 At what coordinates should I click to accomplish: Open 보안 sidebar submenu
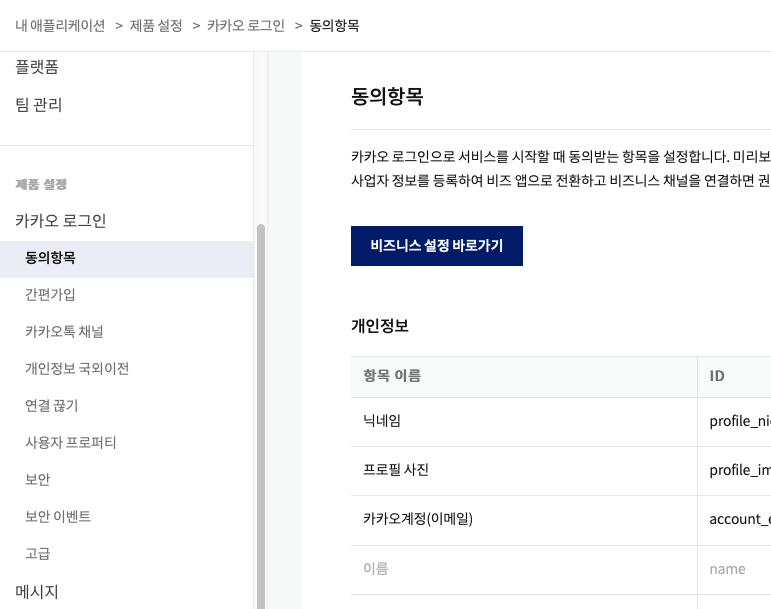38,479
